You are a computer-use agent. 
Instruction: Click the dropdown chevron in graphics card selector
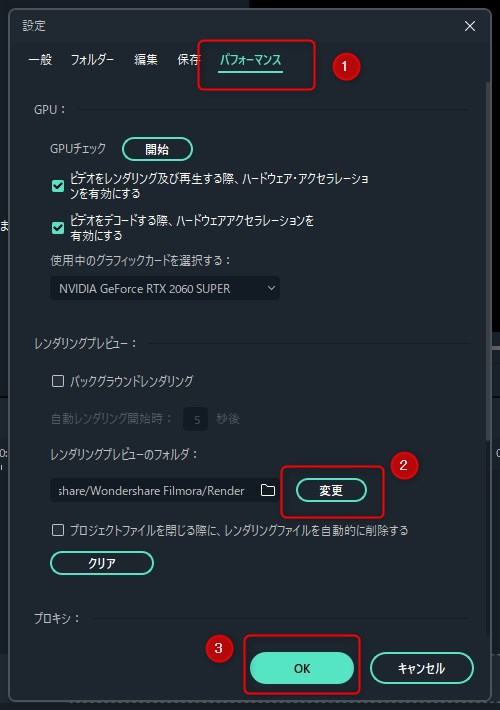point(271,288)
